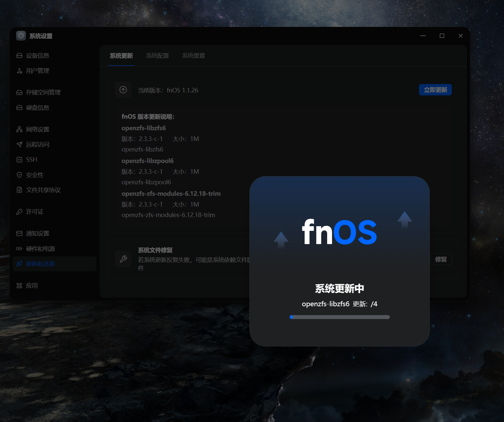Screen dimensions: 504x422
Task: Click the 安全性 shield icon
Action: tap(19, 175)
